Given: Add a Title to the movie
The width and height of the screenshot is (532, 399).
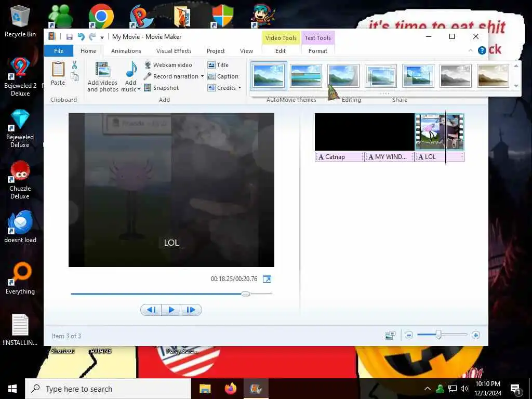Looking at the screenshot, I should point(218,65).
